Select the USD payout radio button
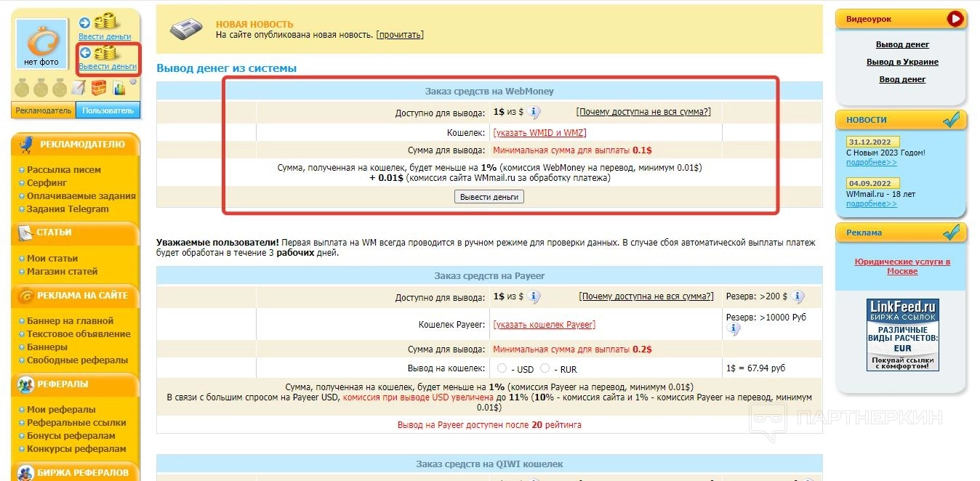This screenshot has height=481, width=980. pos(502,368)
